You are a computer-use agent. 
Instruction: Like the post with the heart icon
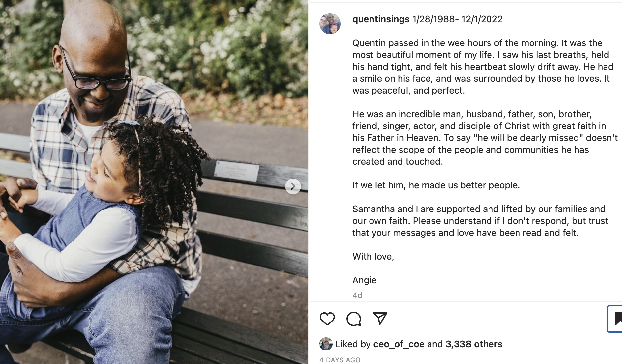(x=327, y=319)
